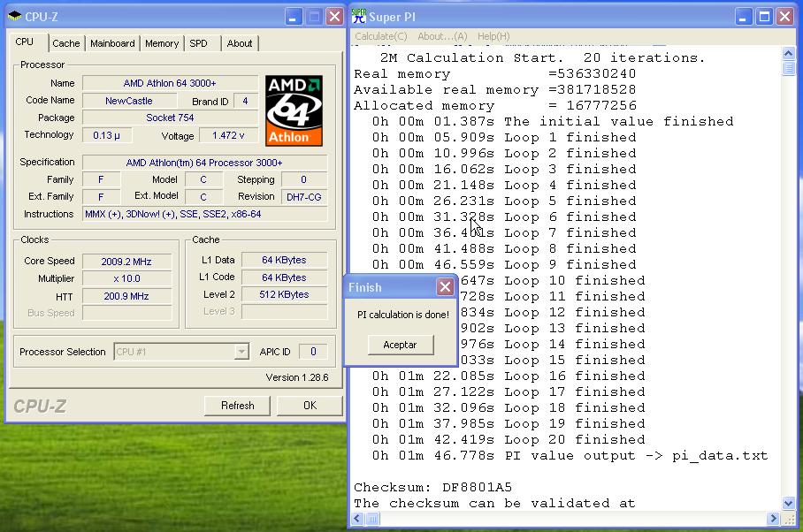The image size is (803, 532).
Task: Select the Memory tab
Action: (x=162, y=43)
